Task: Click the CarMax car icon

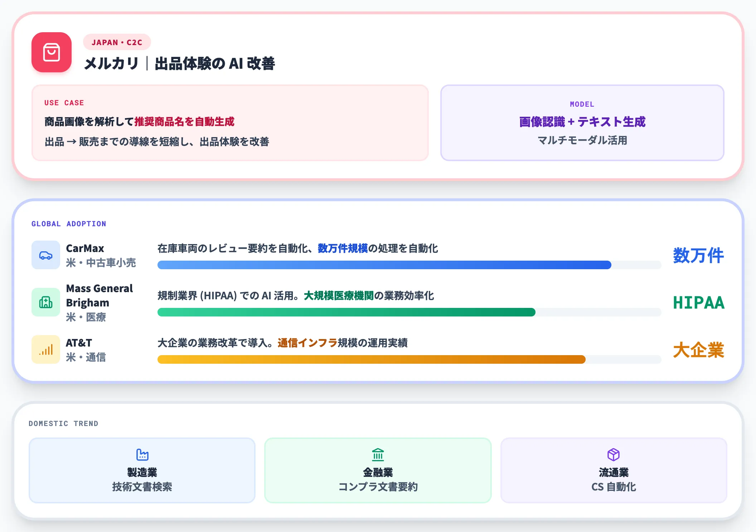Action: pyautogui.click(x=46, y=255)
